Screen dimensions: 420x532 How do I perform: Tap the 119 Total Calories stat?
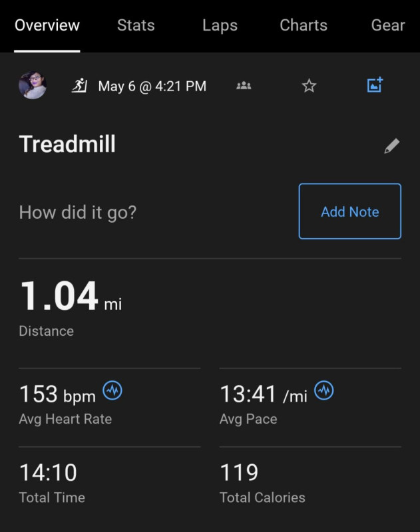click(310, 483)
